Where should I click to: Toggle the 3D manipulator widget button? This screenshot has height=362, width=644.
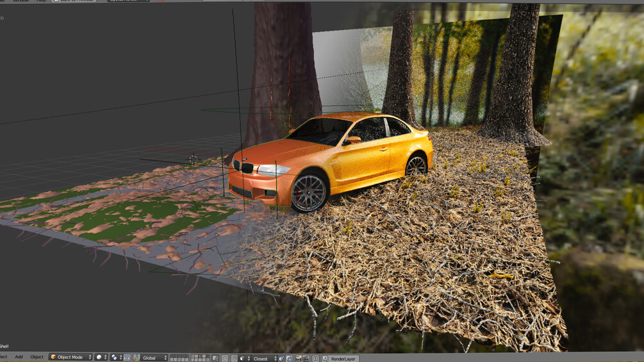coord(128,357)
